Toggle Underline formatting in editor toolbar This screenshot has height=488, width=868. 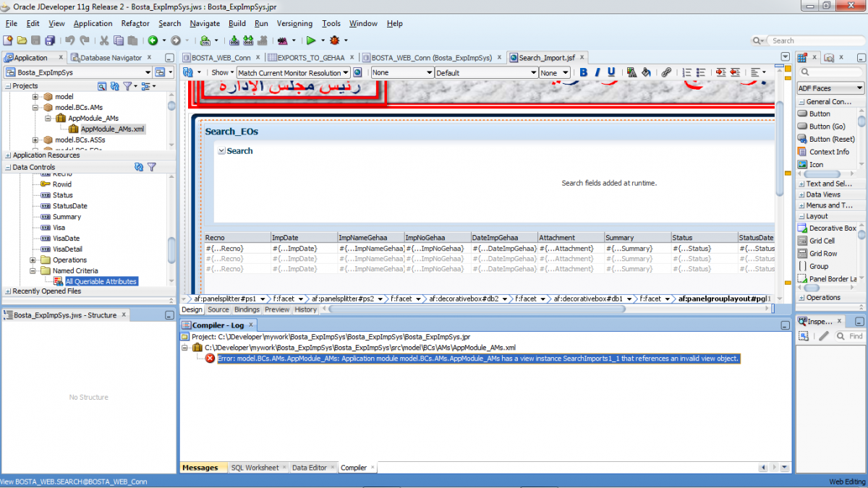[611, 72]
